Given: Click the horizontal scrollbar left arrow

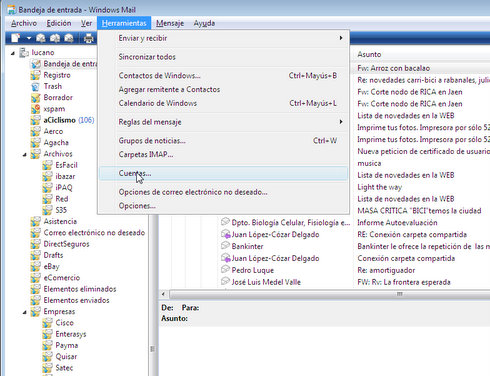Looking at the screenshot, I should pos(163,294).
